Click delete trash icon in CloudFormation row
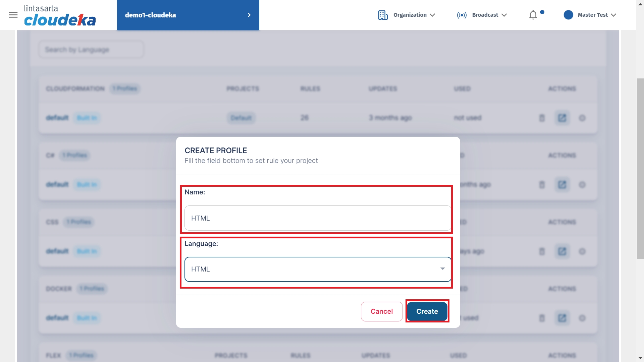The width and height of the screenshot is (644, 362). [x=542, y=118]
